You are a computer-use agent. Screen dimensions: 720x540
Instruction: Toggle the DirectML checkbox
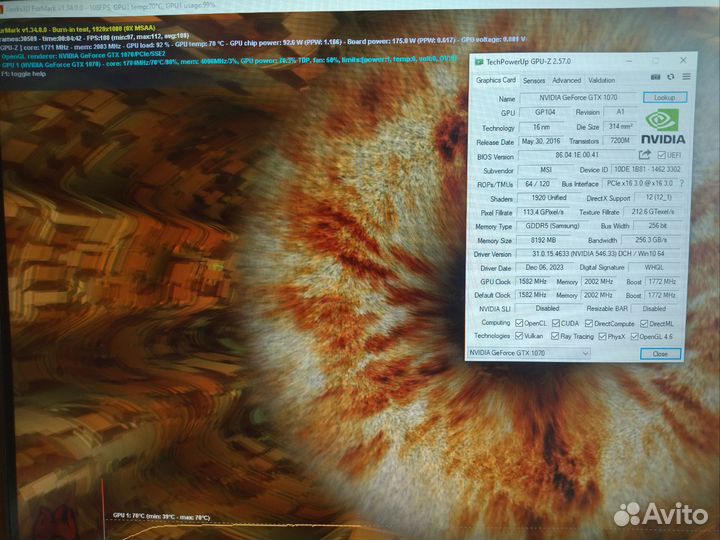click(644, 324)
